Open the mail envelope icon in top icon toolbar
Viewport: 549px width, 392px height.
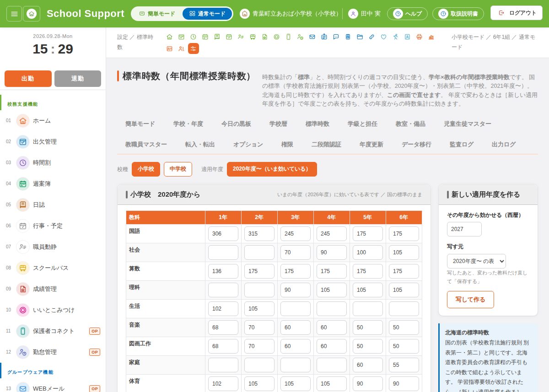pyautogui.click(x=312, y=37)
